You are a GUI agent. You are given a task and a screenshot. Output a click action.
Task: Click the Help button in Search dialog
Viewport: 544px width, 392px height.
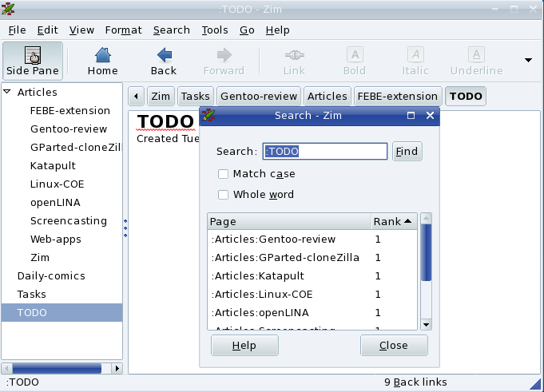(x=244, y=345)
